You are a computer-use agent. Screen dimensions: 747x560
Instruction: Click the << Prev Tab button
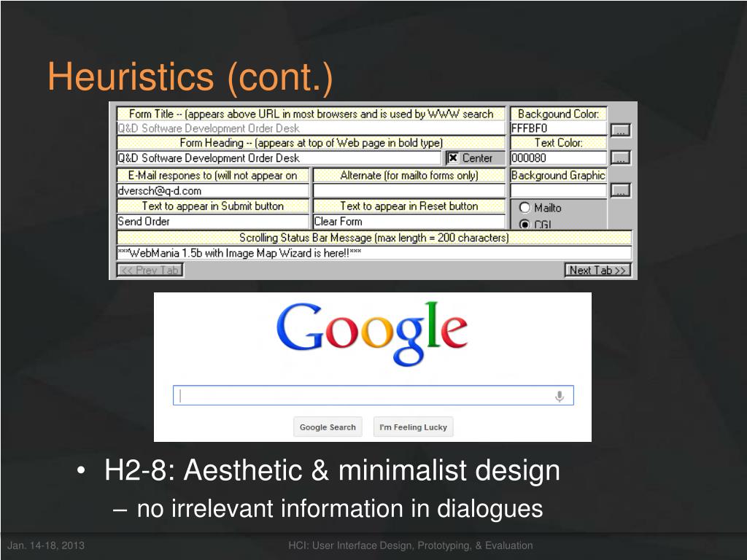[x=150, y=270]
